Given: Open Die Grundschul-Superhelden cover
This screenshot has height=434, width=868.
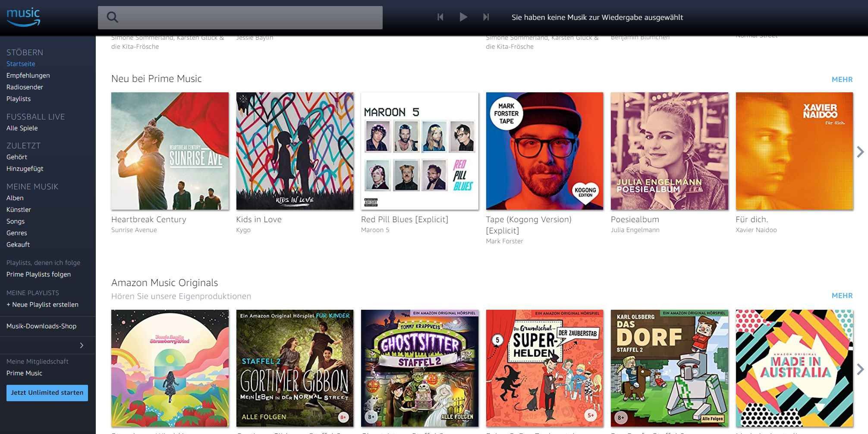Looking at the screenshot, I should pos(545,368).
